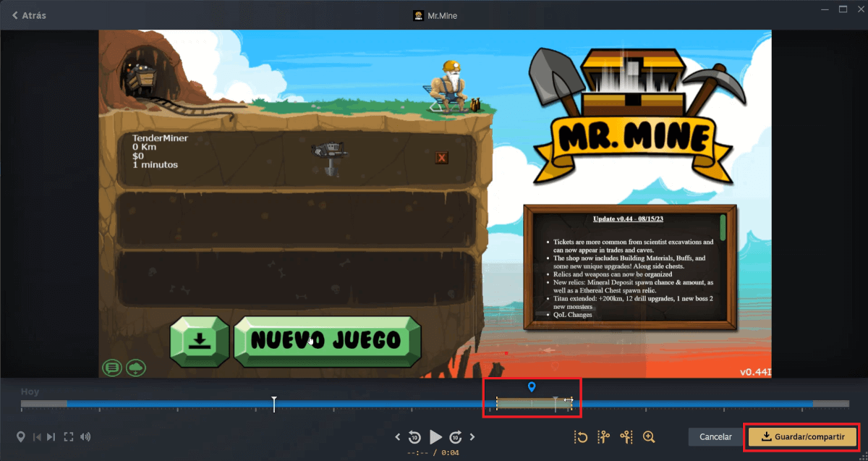Step back one frame with left chevron

[397, 436]
